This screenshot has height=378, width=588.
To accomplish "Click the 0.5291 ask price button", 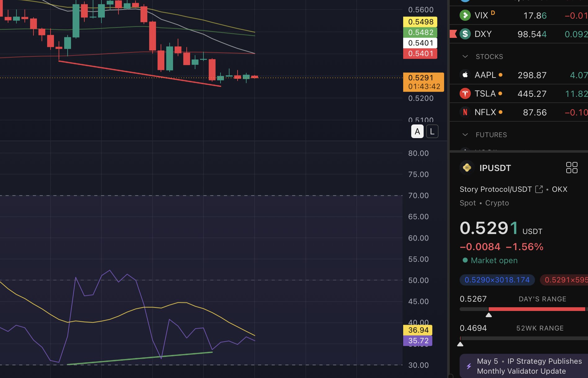I will [564, 280].
